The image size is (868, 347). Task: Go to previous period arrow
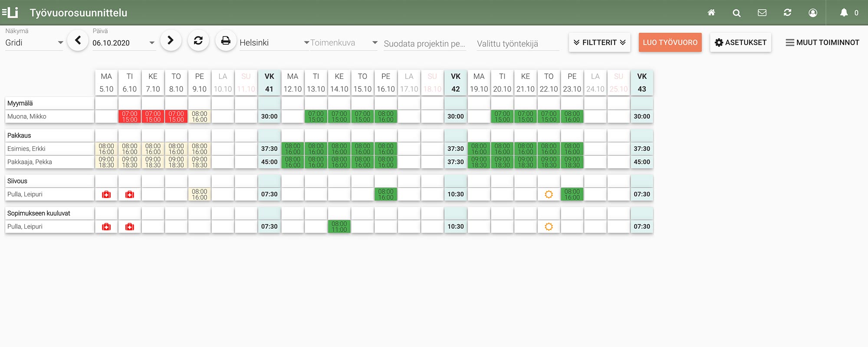pos(78,41)
